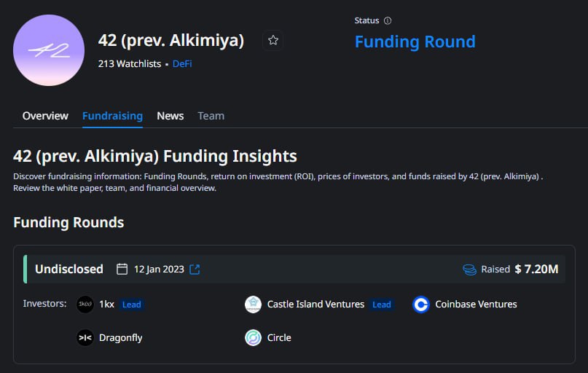Add 42 to watchlist via star icon
This screenshot has height=373, width=588.
click(x=273, y=40)
